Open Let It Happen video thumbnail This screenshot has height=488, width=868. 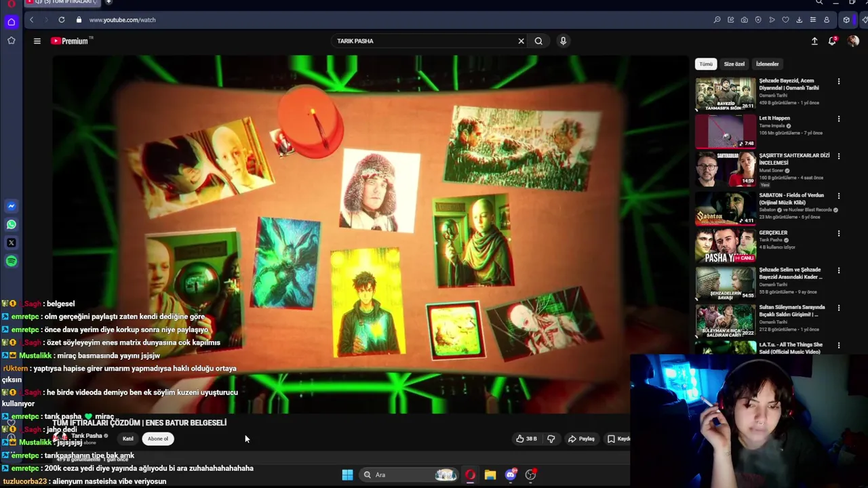point(725,131)
